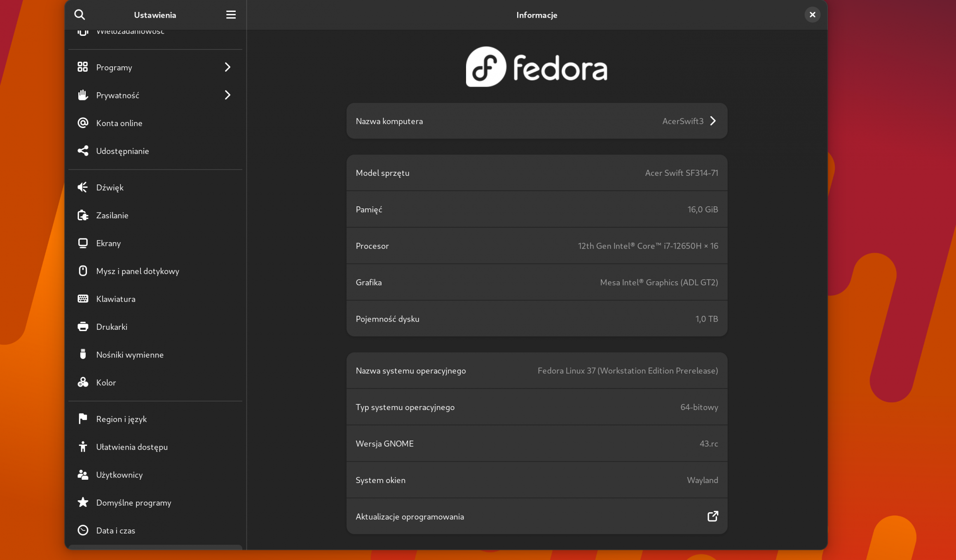Click the Udostępnianie share icon

pyautogui.click(x=82, y=151)
